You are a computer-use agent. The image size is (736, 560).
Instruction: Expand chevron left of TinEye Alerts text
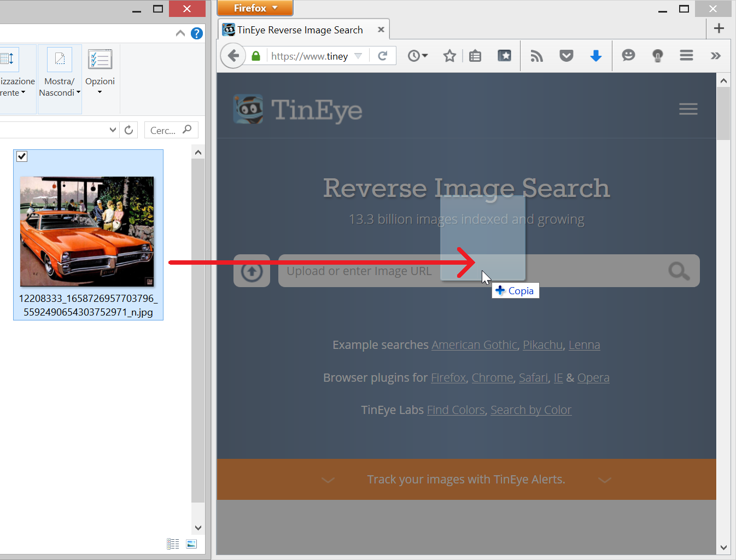pyautogui.click(x=328, y=480)
